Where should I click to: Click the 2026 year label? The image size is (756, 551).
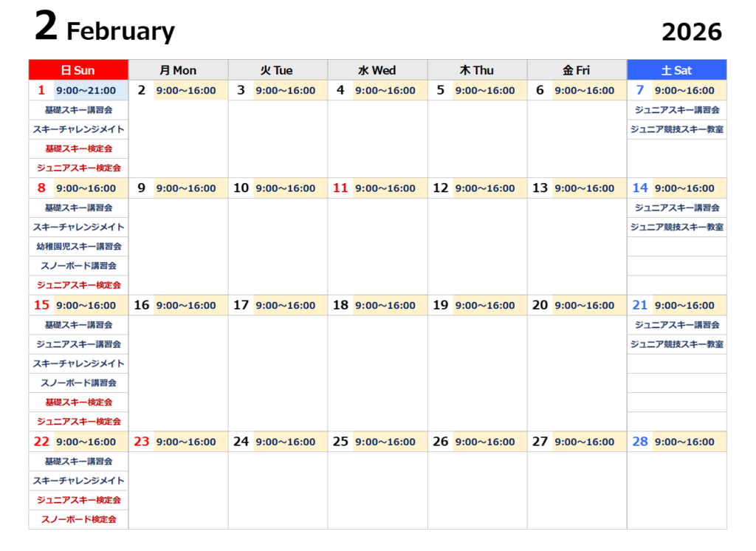click(691, 32)
